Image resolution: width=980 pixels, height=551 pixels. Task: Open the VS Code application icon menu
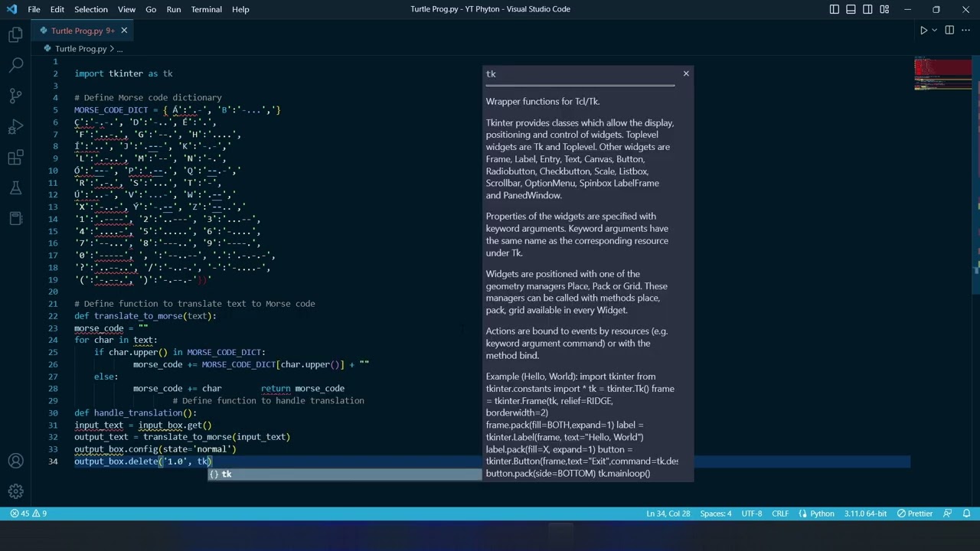click(11, 9)
